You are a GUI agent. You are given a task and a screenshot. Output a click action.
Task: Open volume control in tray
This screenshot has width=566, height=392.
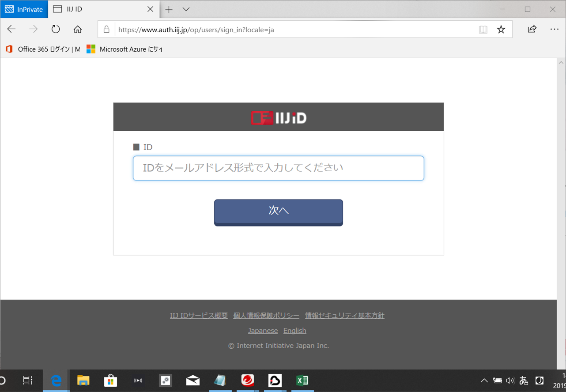click(x=510, y=381)
